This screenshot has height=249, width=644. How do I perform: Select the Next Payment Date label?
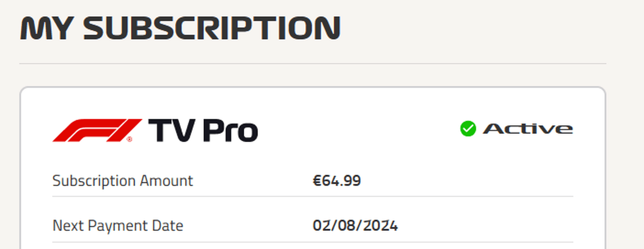[x=118, y=226]
